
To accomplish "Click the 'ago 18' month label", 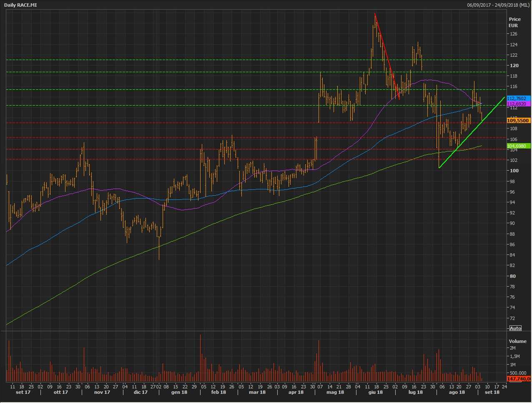I will pos(457,393).
